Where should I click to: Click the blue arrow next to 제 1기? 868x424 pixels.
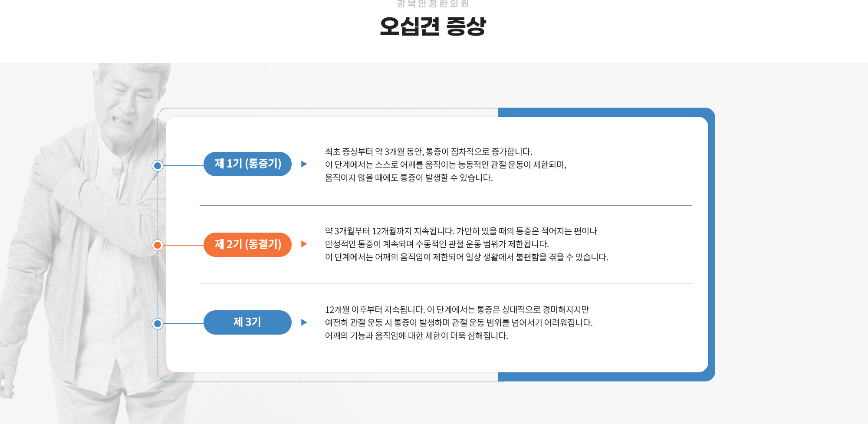pyautogui.click(x=304, y=164)
